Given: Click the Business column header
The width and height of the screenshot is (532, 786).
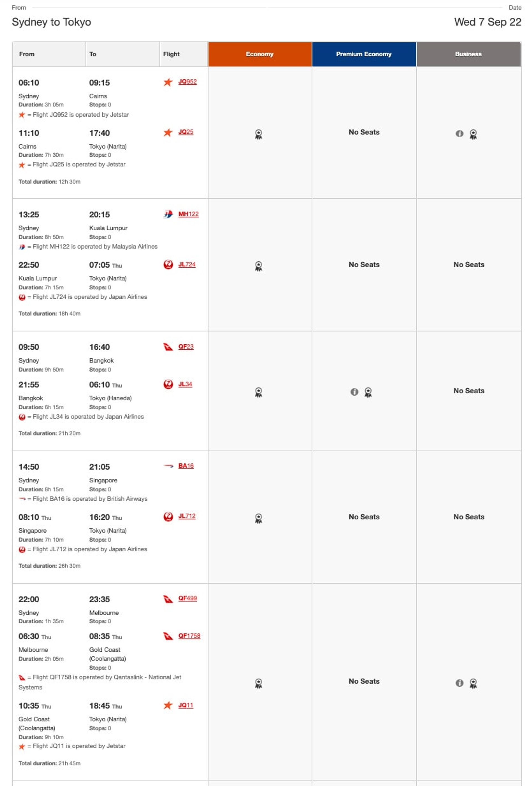Looking at the screenshot, I should tap(468, 54).
